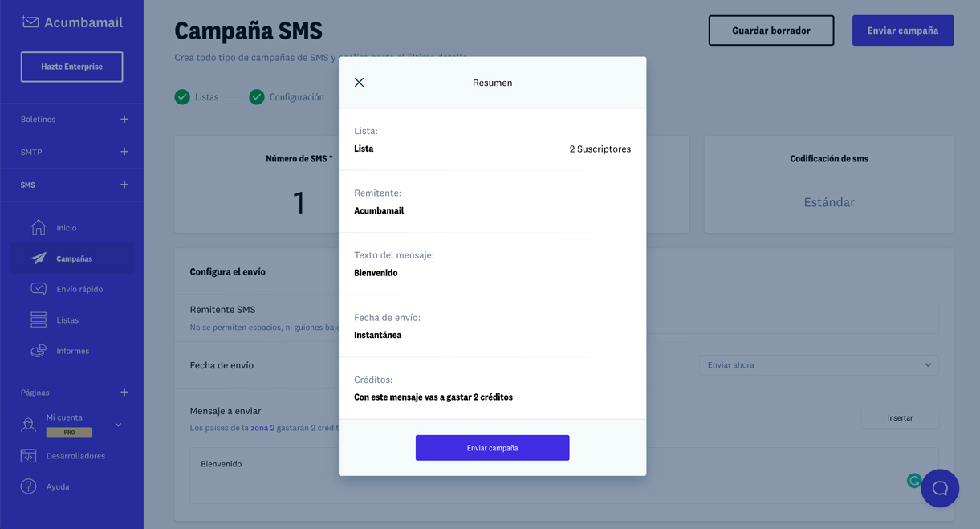The image size is (980, 529).
Task: Click the Envío rápido message icon
Action: [39, 289]
